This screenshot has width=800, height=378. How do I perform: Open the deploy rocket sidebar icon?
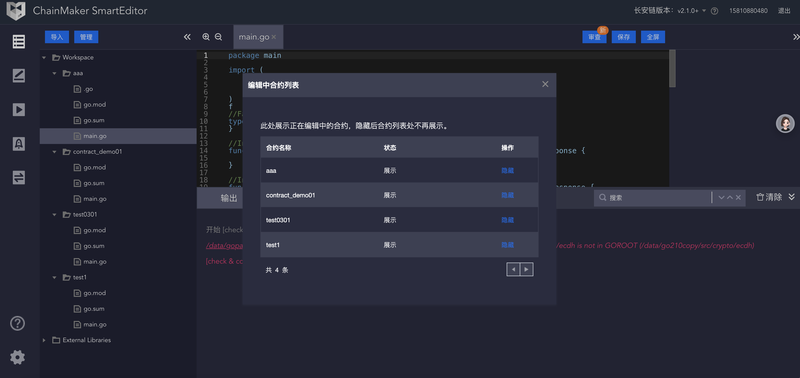pos(19,144)
